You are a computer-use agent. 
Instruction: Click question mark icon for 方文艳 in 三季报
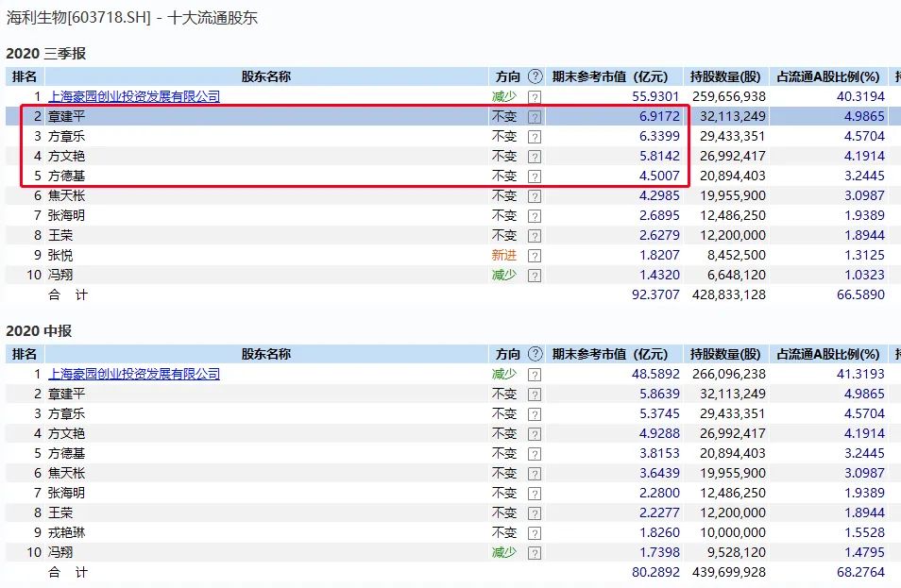click(535, 157)
